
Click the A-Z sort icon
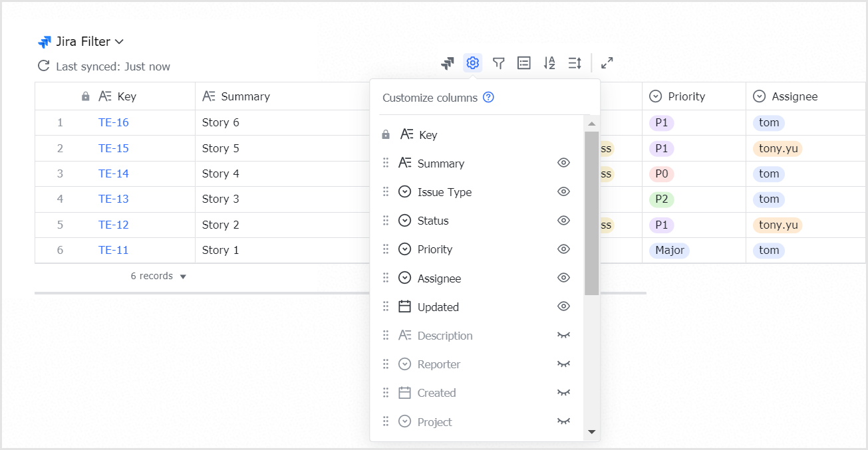tap(549, 62)
